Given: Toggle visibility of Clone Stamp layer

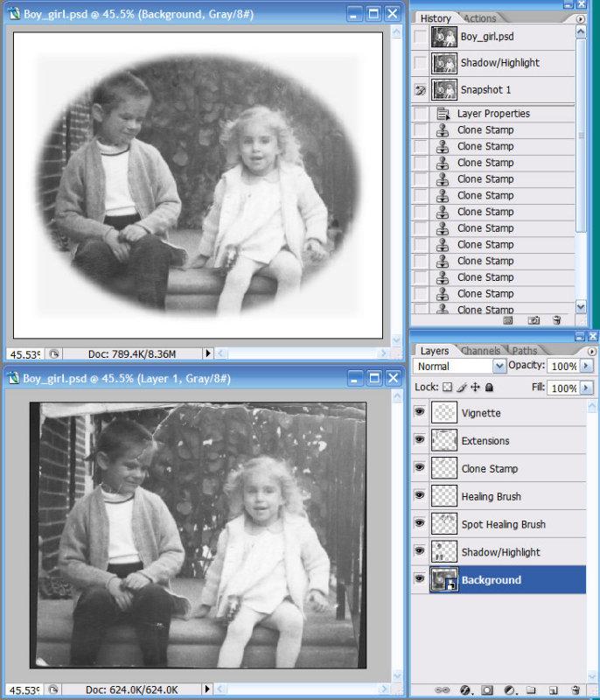Looking at the screenshot, I should coord(419,467).
